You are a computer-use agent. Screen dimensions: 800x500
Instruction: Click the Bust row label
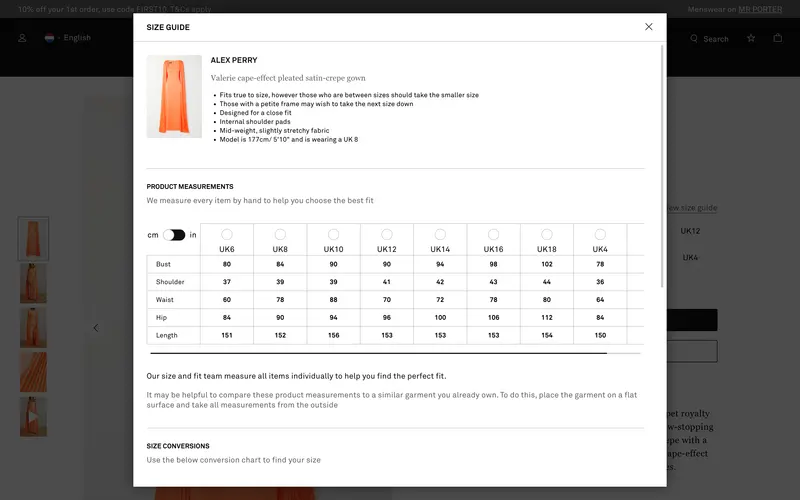tap(163, 264)
